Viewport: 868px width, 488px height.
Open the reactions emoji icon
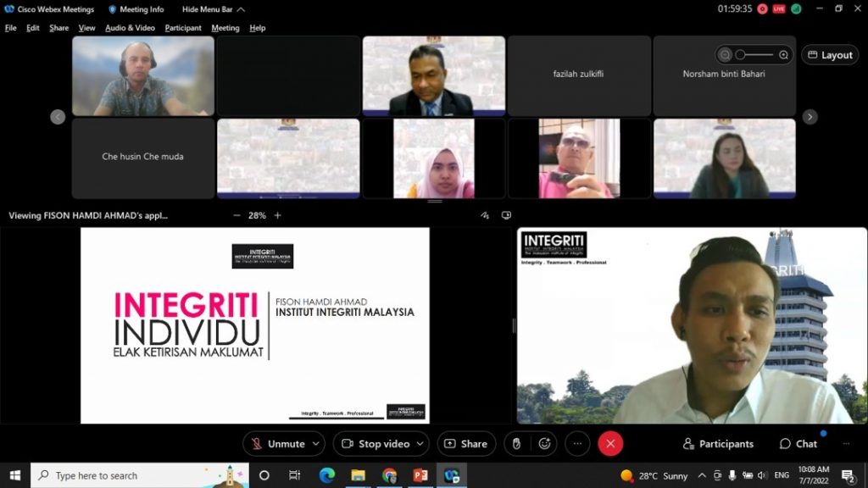pyautogui.click(x=545, y=444)
